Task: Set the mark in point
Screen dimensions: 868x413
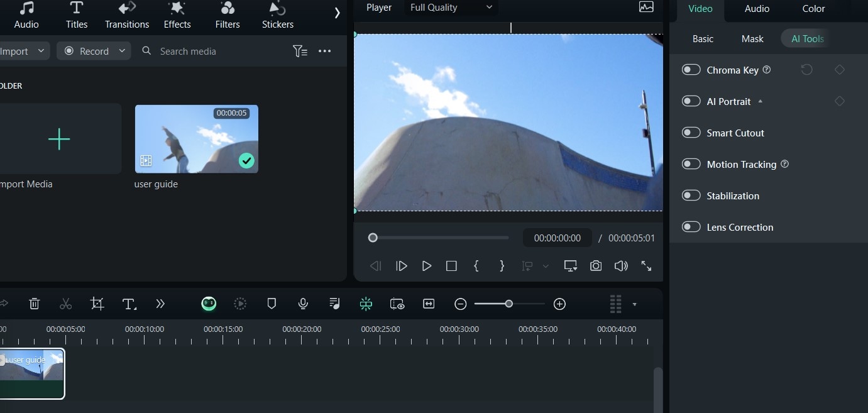Action: point(476,266)
